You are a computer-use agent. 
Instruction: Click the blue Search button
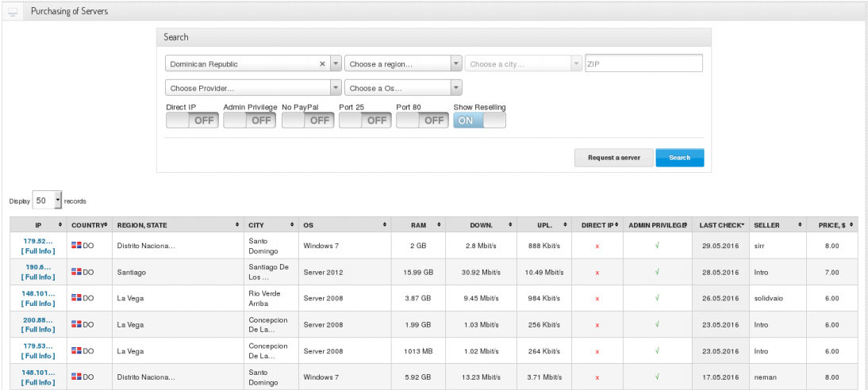(679, 158)
